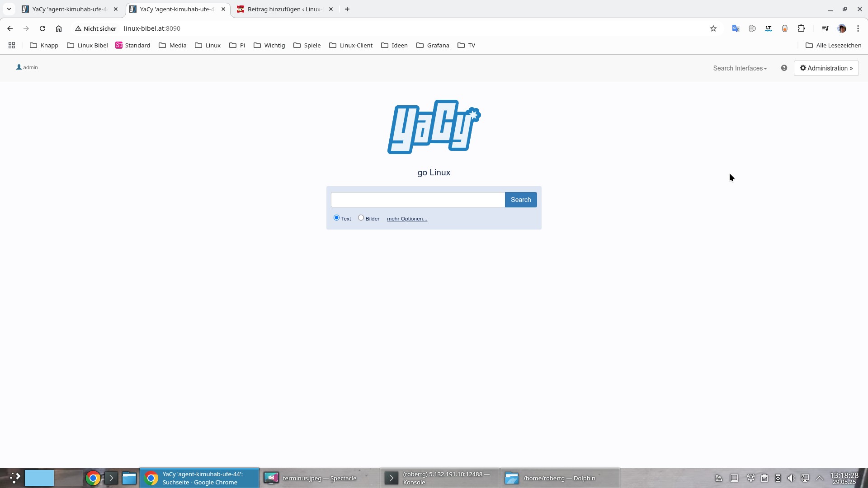This screenshot has width=868, height=488.
Task: Open the Grafana bookmark folder
Action: [433, 45]
